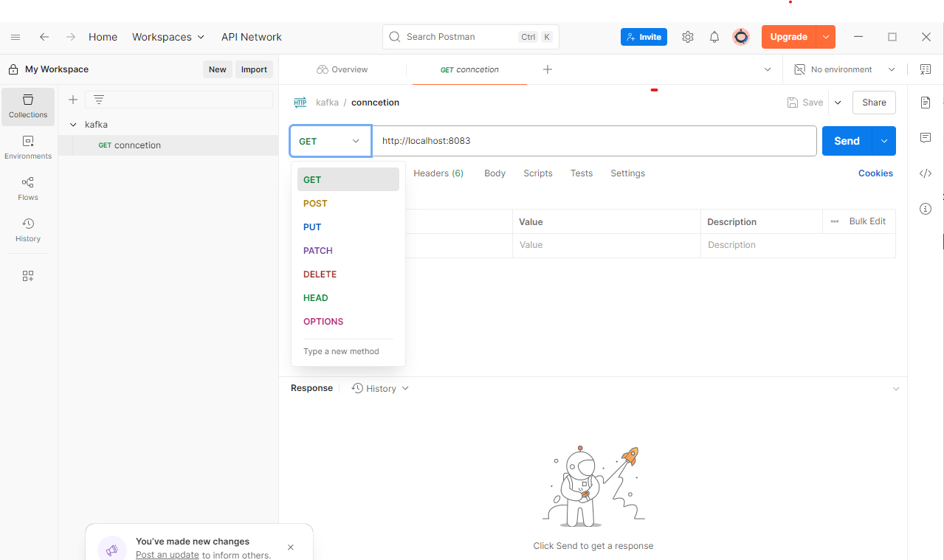
Task: Select DELETE from the method list
Action: coord(348,274)
